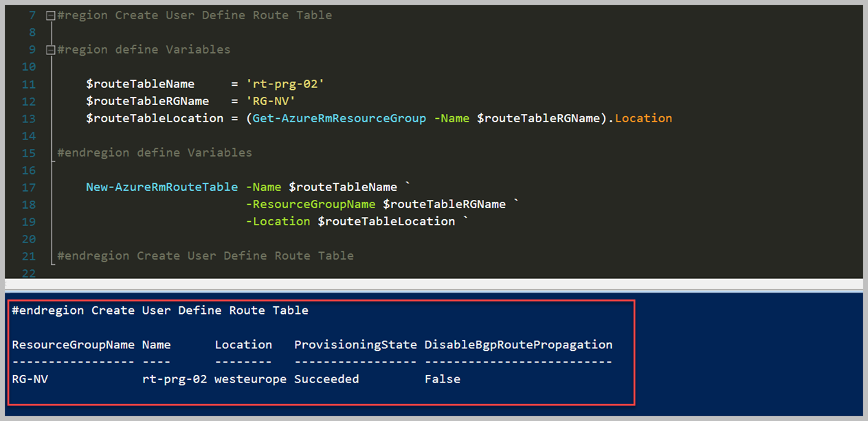
Task: Click line number 13 in the gutter
Action: point(28,118)
